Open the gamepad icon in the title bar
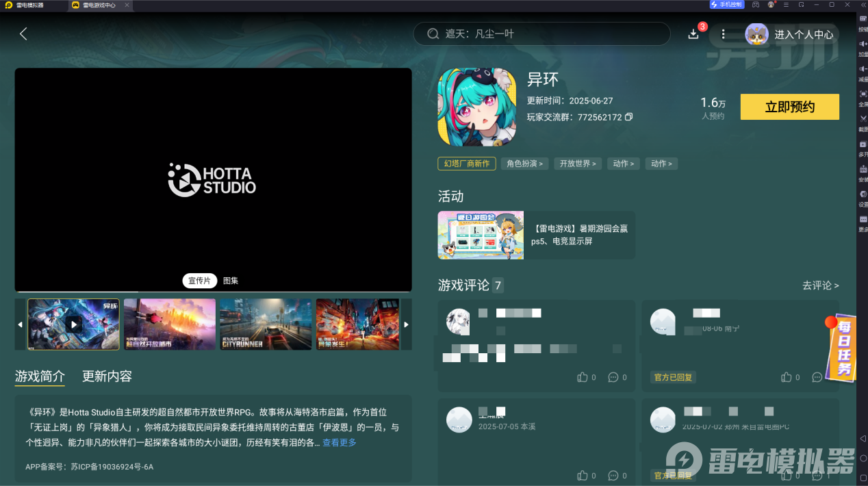 tap(756, 5)
